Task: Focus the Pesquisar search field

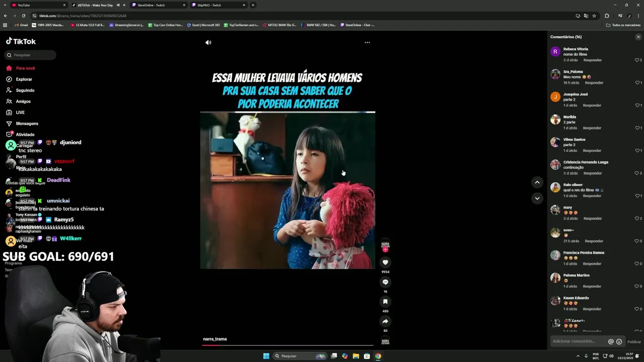Action: pos(30,55)
